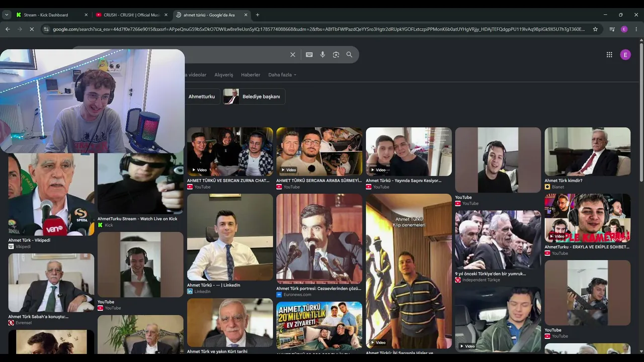This screenshot has width=644, height=362.
Task: Open the Google account avatar on the page
Action: coord(625,55)
